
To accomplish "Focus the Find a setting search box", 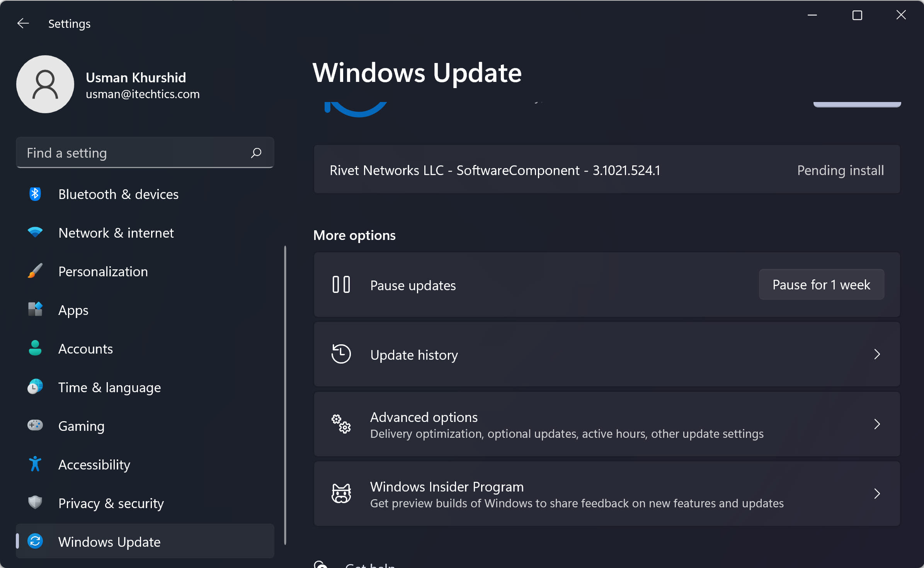I will point(145,153).
